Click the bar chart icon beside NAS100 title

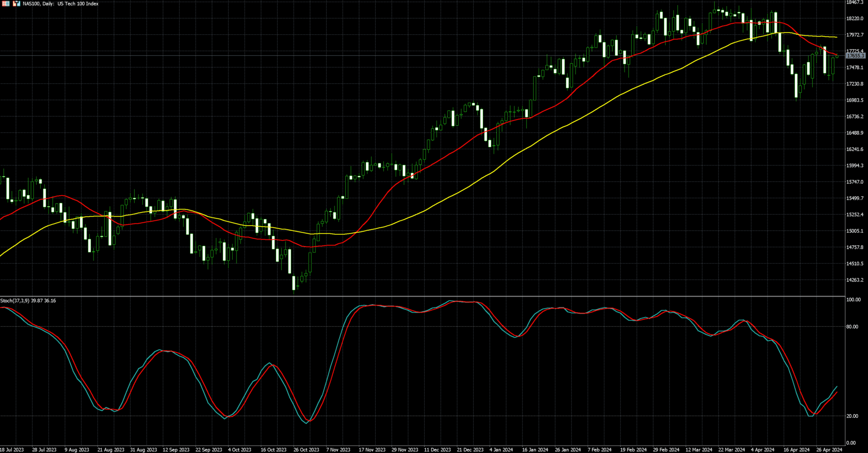click(16, 4)
